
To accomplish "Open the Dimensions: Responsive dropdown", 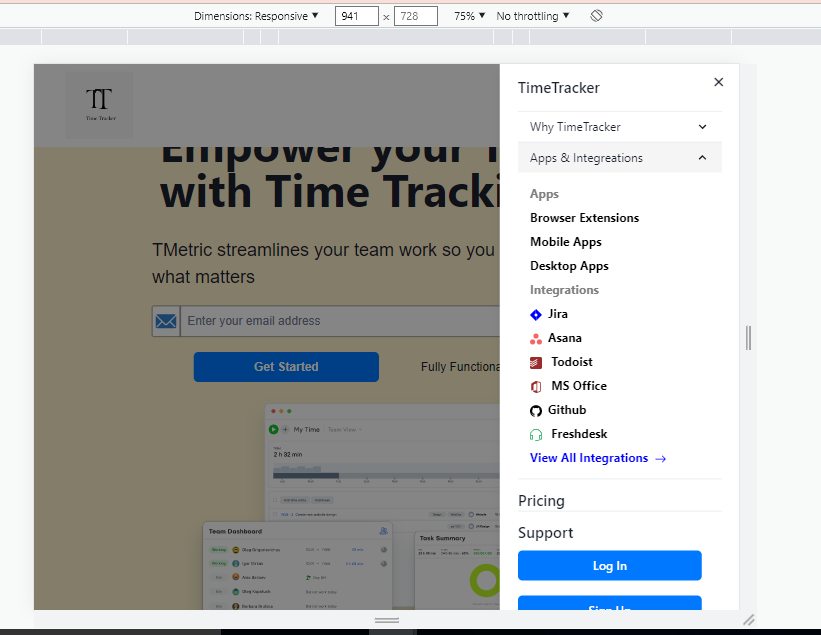I will click(x=256, y=16).
